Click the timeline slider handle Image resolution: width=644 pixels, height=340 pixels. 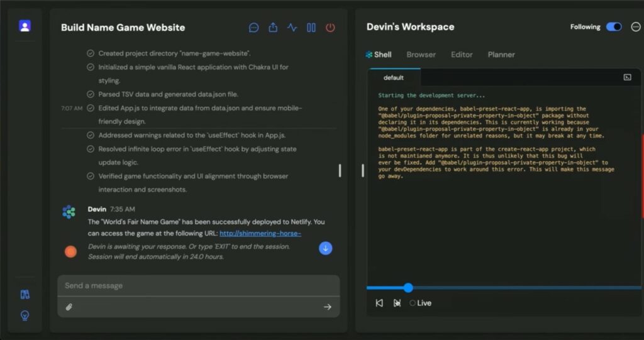(x=408, y=288)
